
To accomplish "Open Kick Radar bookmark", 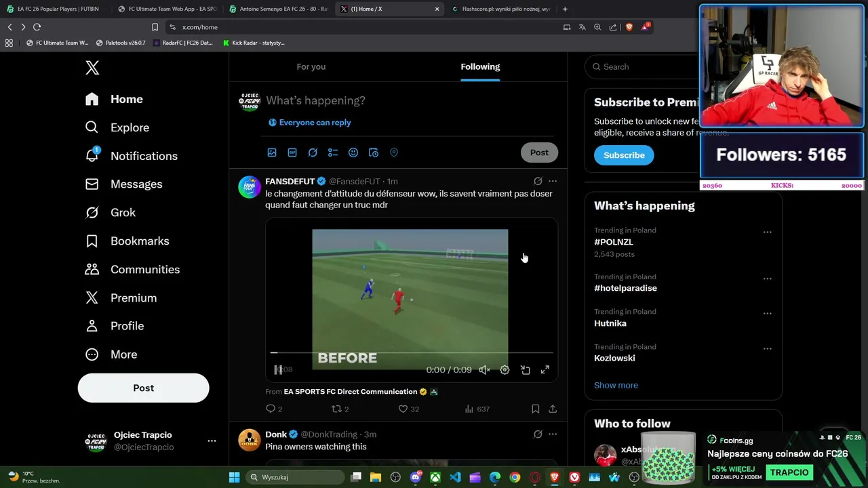I will [254, 43].
